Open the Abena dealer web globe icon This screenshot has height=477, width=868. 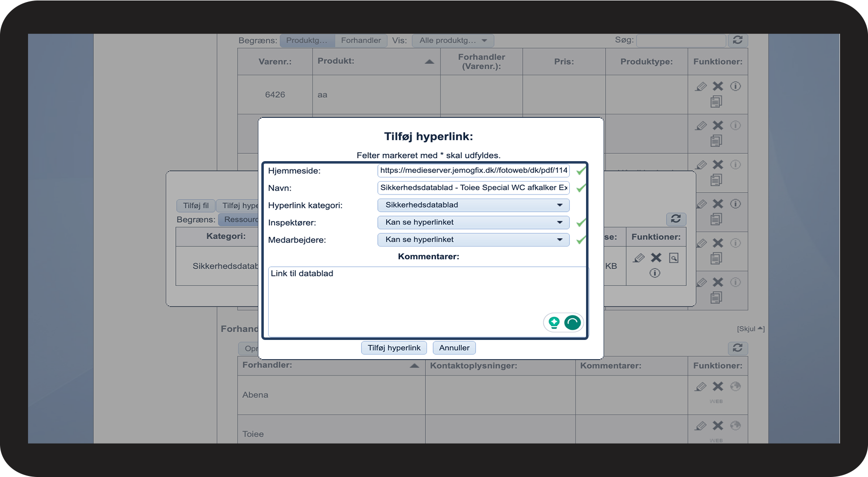click(735, 387)
